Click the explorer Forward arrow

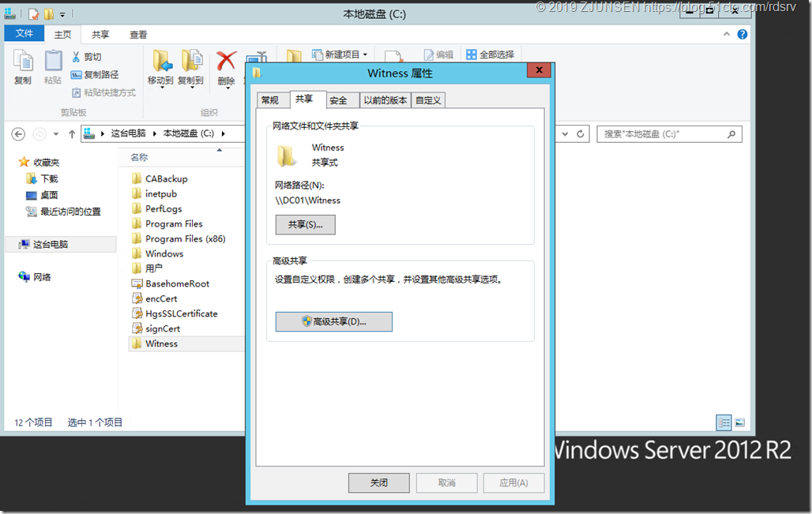click(x=39, y=134)
